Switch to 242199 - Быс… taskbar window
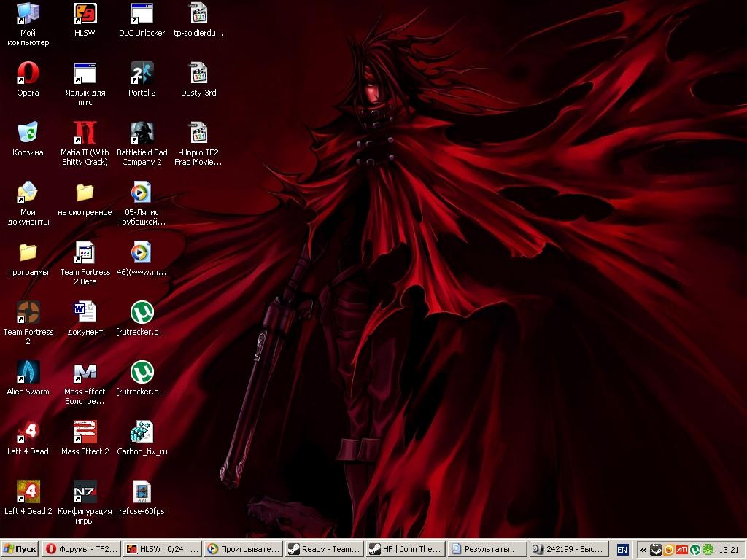747x560 pixels. tap(568, 549)
